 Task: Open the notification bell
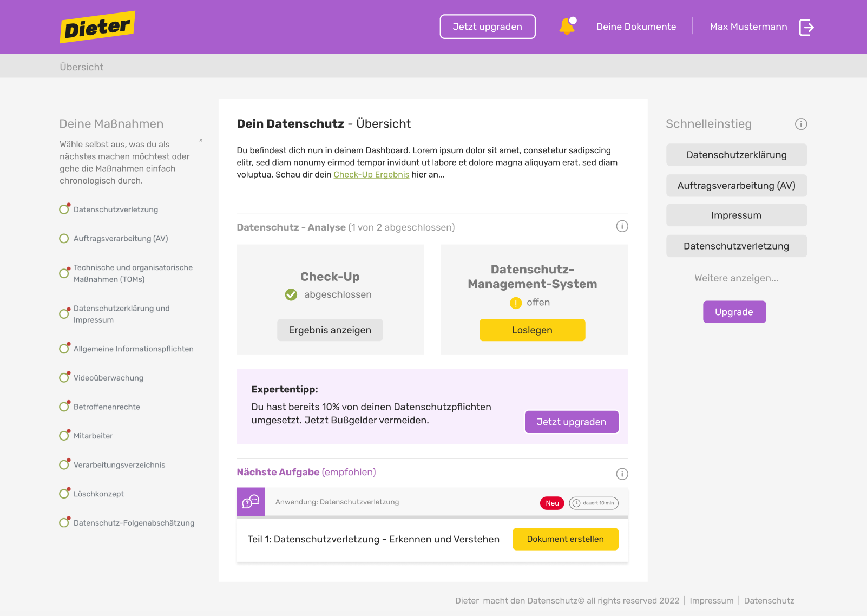tap(567, 27)
